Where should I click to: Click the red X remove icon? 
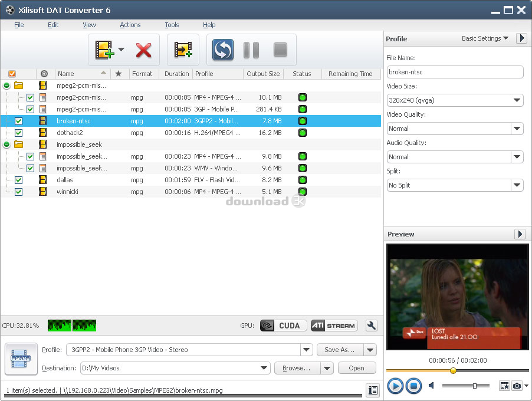[143, 50]
